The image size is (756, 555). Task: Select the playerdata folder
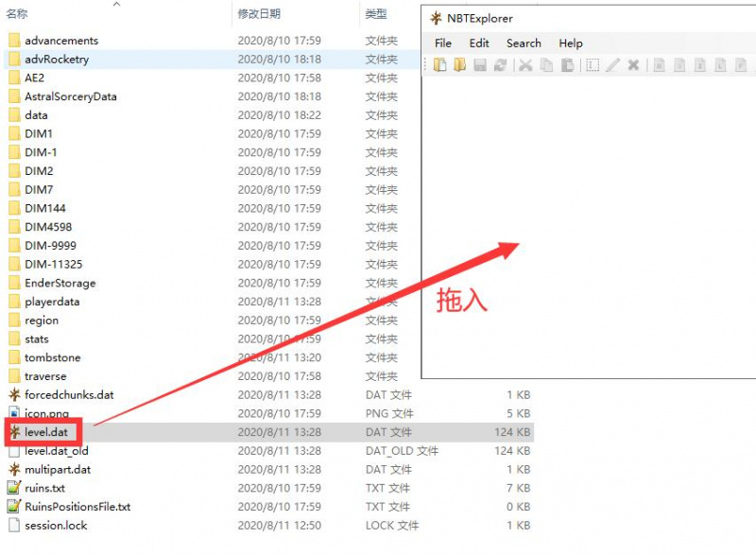[x=52, y=302]
